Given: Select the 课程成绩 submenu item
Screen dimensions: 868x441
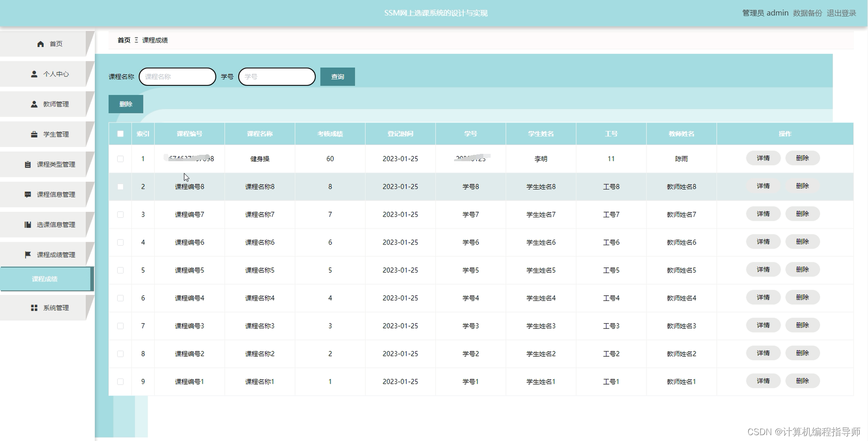Looking at the screenshot, I should click(46, 279).
